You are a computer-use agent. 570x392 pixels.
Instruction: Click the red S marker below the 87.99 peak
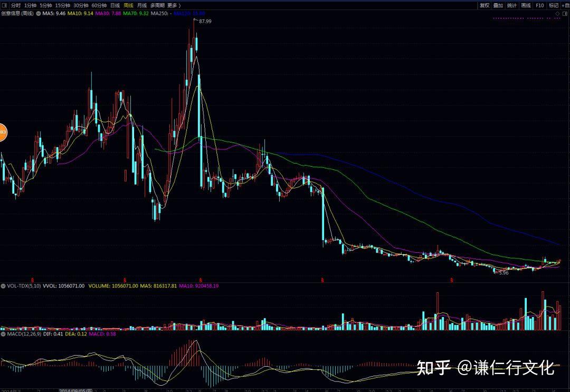click(x=201, y=280)
